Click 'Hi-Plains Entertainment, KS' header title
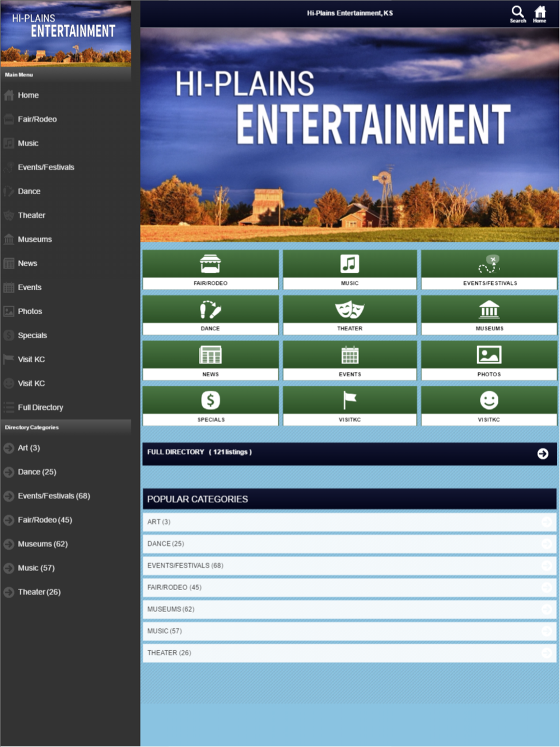The width and height of the screenshot is (560, 747). coord(350,13)
